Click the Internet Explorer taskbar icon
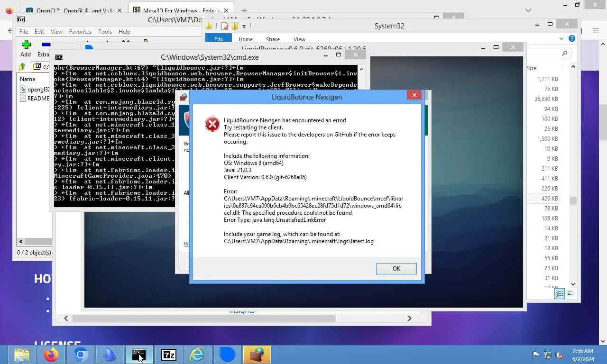Image resolution: width=607 pixels, height=364 pixels. (197, 355)
